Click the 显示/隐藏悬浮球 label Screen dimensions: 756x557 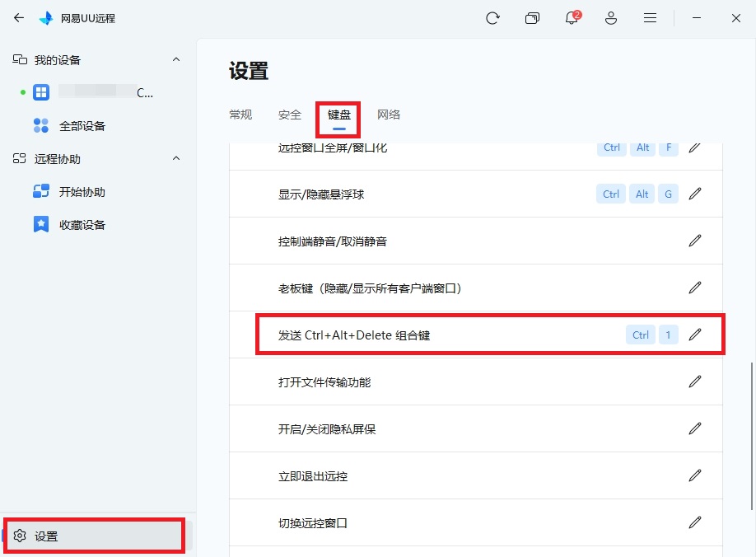321,194
